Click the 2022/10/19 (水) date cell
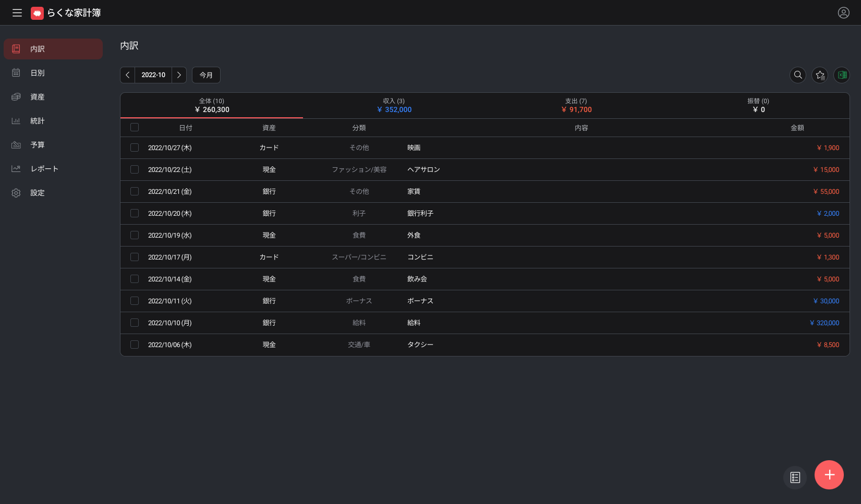Viewport: 861px width, 504px height. pos(170,235)
